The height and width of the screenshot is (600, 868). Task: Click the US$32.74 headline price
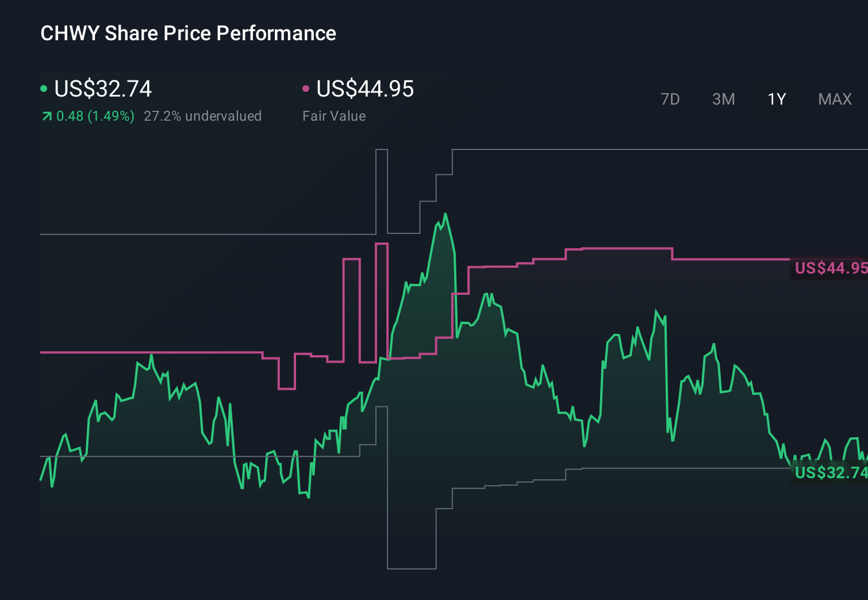point(102,89)
